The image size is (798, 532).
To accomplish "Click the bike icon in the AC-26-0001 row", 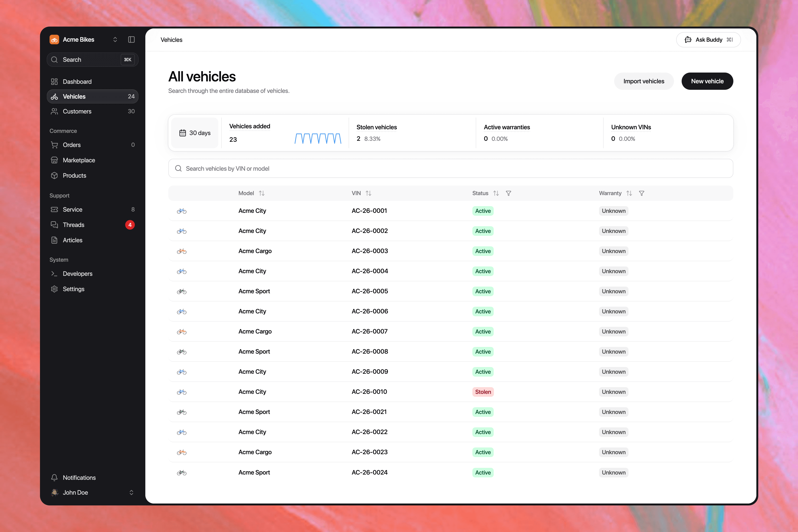I will (x=181, y=211).
